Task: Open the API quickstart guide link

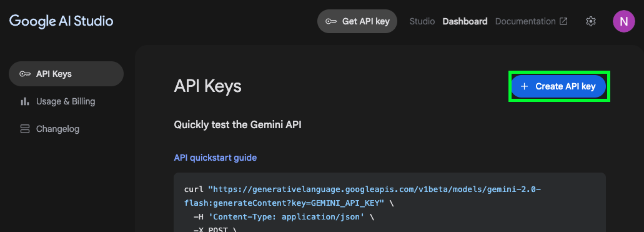Action: [215, 158]
